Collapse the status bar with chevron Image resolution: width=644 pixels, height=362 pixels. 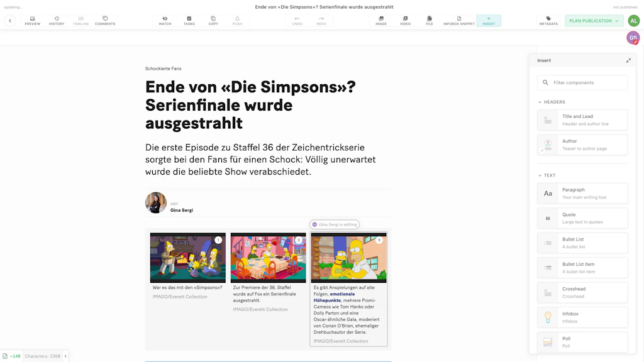coord(65,356)
